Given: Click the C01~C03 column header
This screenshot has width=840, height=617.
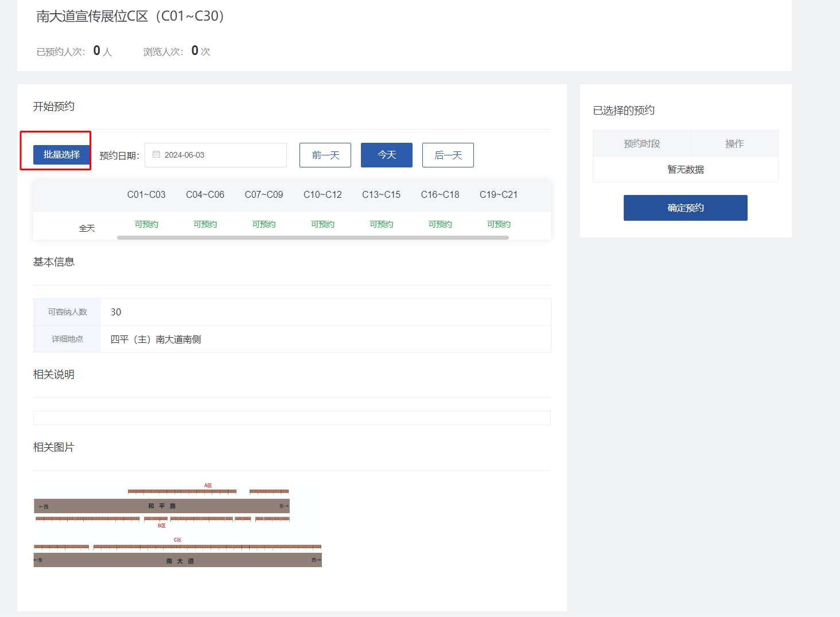Looking at the screenshot, I should (146, 195).
